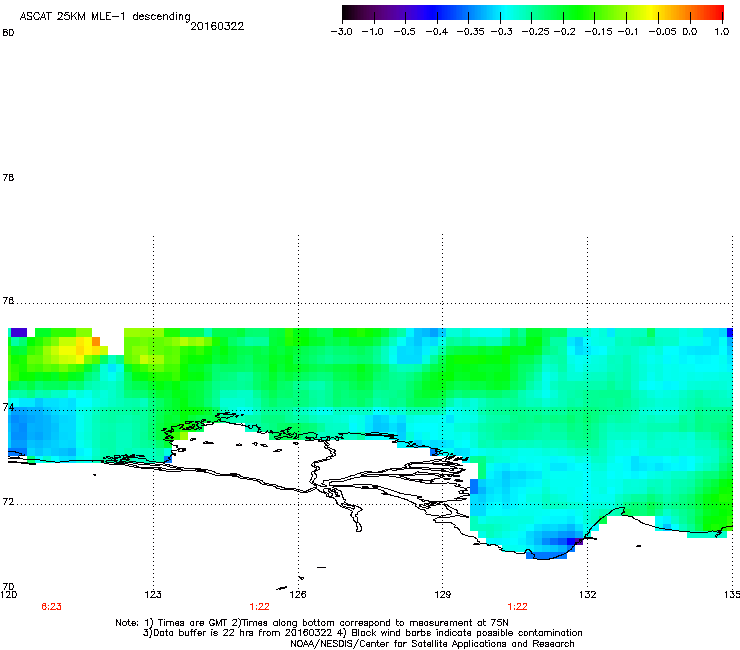Click the '-3.0' color scale label
This screenshot has height=650, width=740.
[x=342, y=32]
